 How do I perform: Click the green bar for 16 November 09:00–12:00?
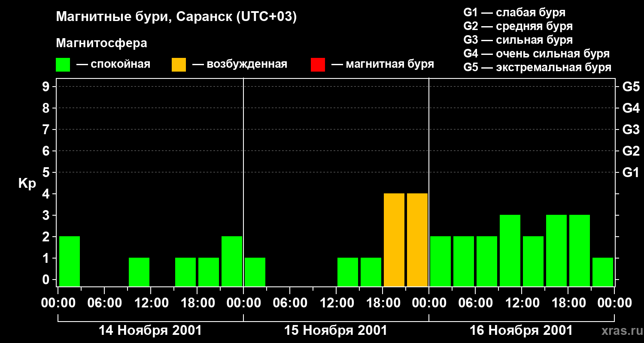click(510, 250)
